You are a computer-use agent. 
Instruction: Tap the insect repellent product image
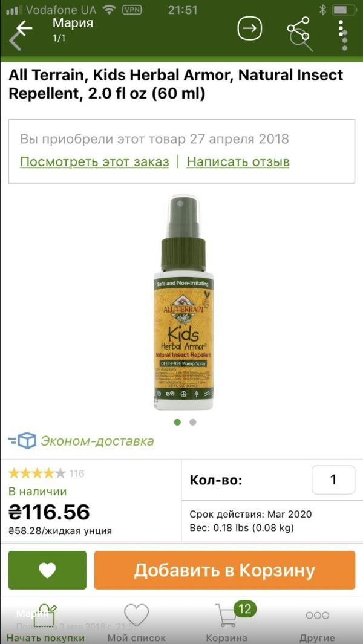pyautogui.click(x=184, y=303)
